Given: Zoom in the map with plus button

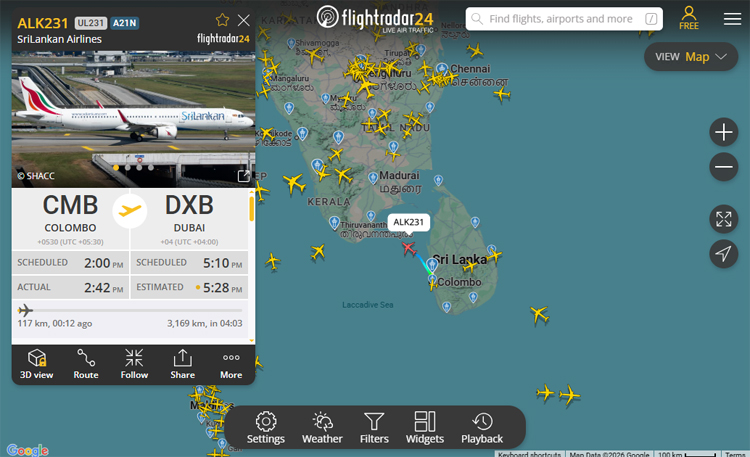Looking at the screenshot, I should 724,132.
